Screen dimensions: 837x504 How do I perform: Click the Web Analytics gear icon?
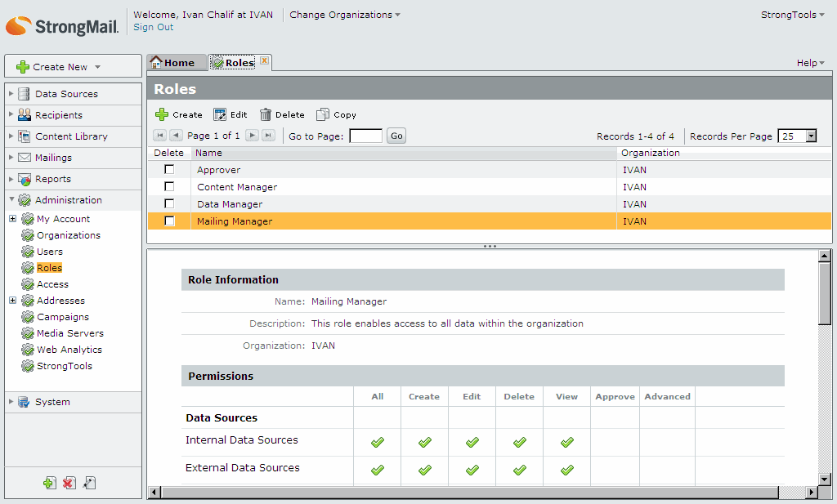pos(28,350)
